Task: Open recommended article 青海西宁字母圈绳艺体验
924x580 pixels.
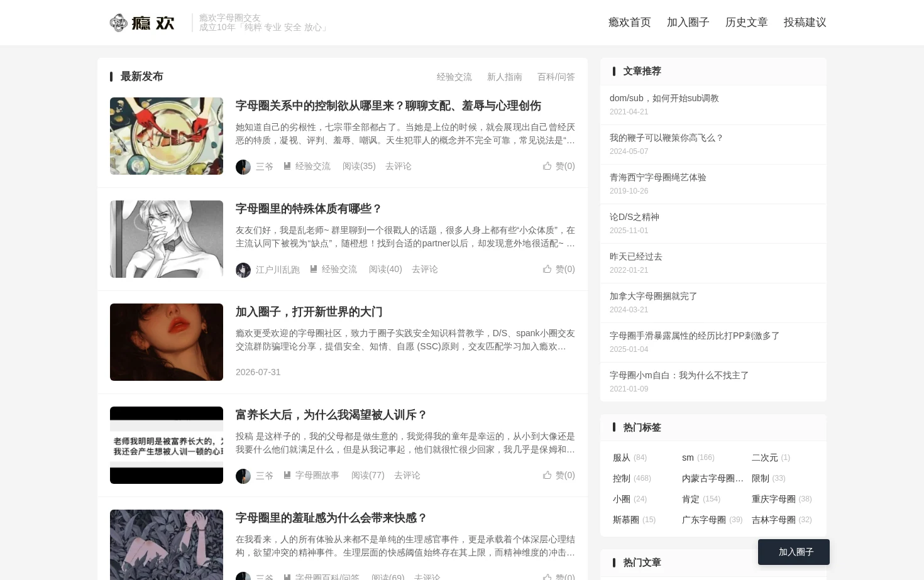Action: (x=657, y=177)
